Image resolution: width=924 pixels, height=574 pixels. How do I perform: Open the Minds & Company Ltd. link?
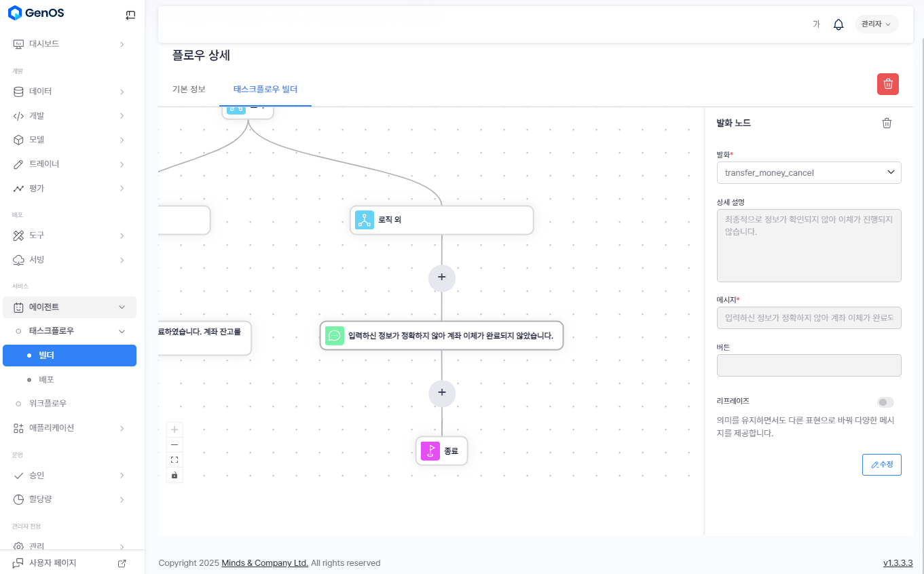[265, 563]
